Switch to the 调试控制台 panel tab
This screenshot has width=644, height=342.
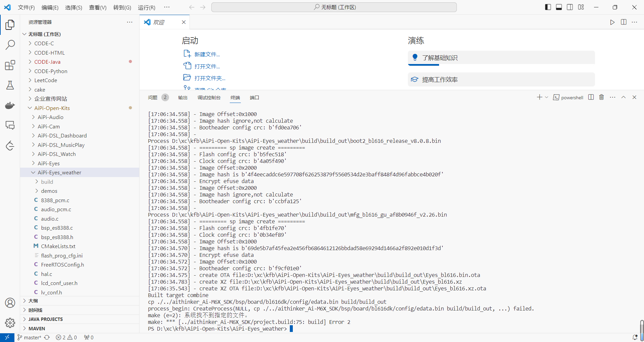(x=209, y=98)
